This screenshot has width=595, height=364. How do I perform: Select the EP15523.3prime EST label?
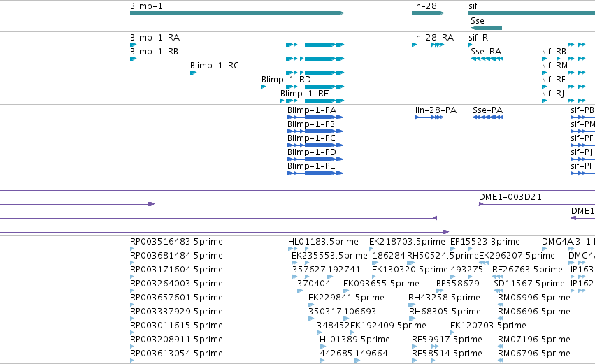tap(485, 242)
